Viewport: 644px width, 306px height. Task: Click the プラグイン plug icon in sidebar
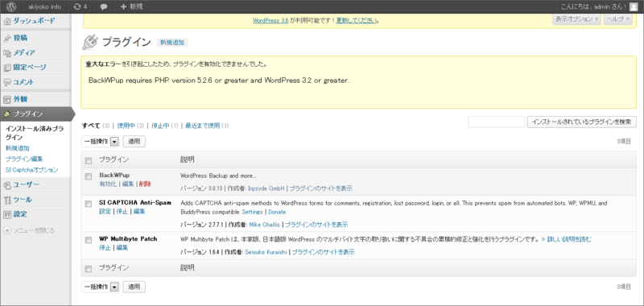(7, 114)
